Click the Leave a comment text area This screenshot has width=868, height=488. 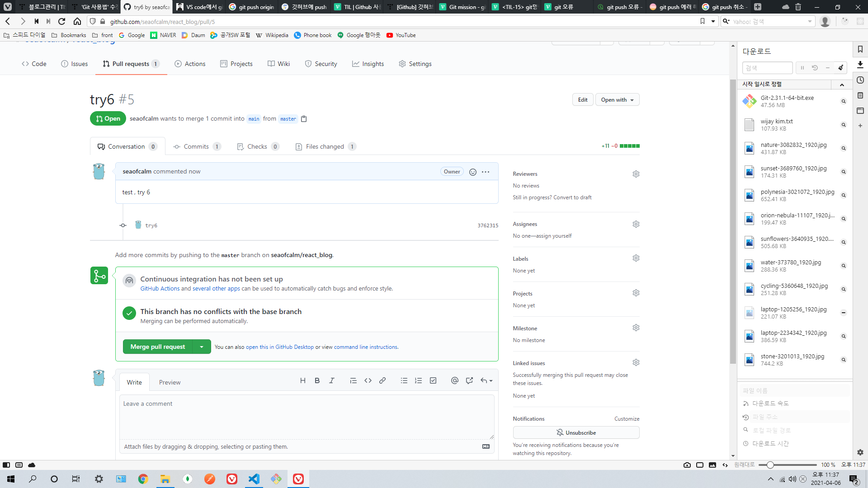tap(307, 417)
